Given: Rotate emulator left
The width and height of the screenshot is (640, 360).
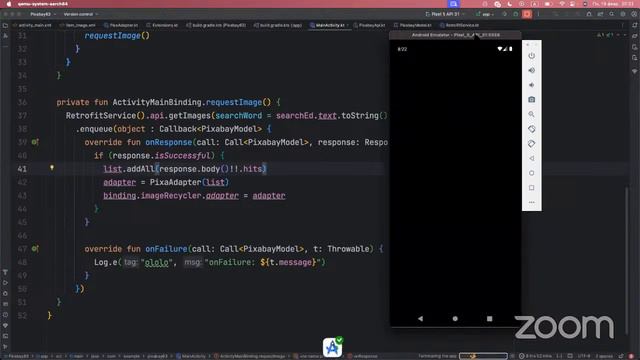Looking at the screenshot, I should pyautogui.click(x=531, y=129).
